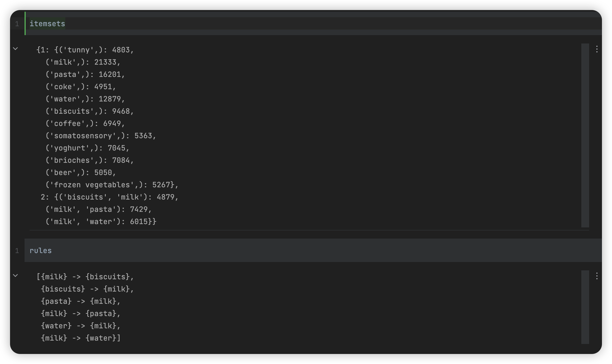Viewport: 612px width, 364px height.
Task: Click the line ('pasta',): 16201
Action: 85,74
